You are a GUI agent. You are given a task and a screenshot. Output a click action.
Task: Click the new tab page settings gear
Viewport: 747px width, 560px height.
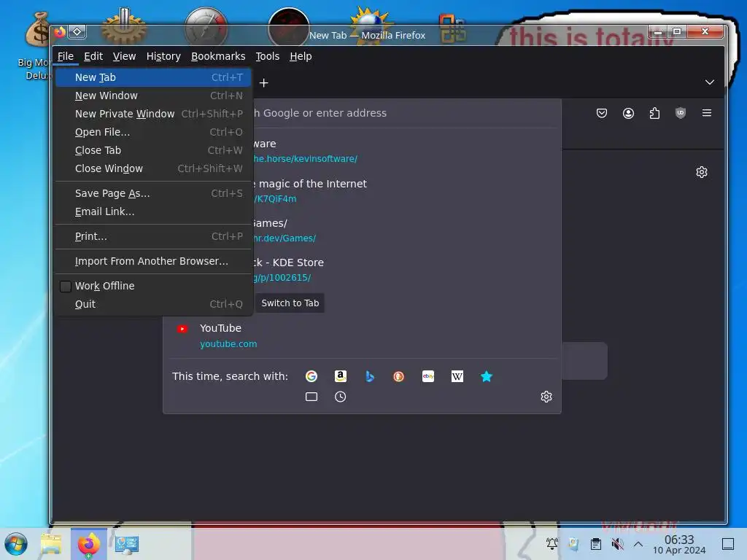point(701,172)
